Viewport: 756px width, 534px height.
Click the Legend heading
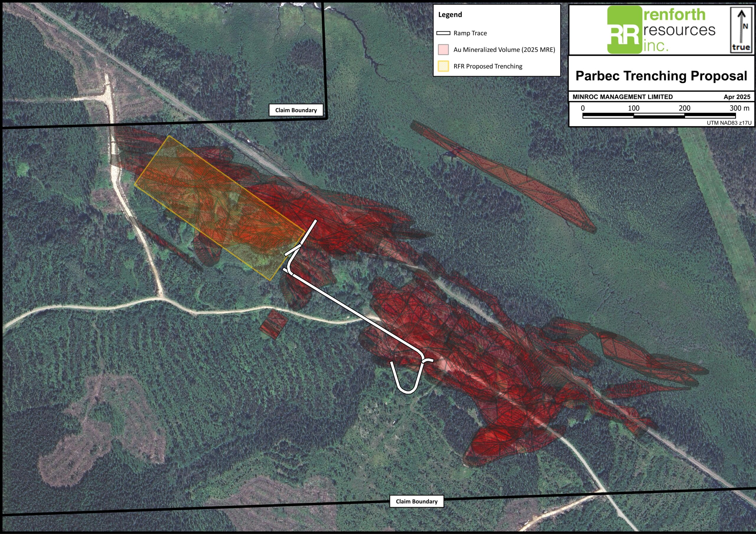coord(450,15)
